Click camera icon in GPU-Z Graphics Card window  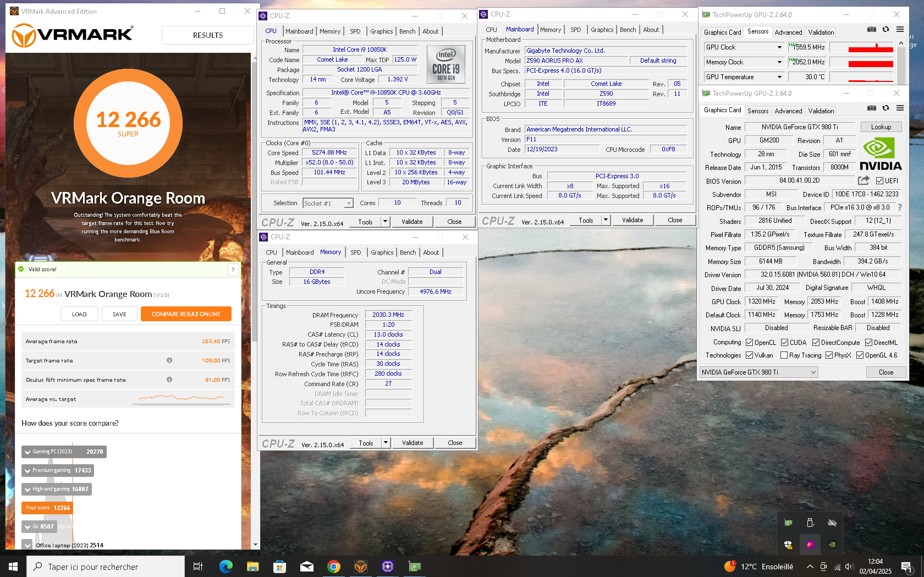click(872, 108)
